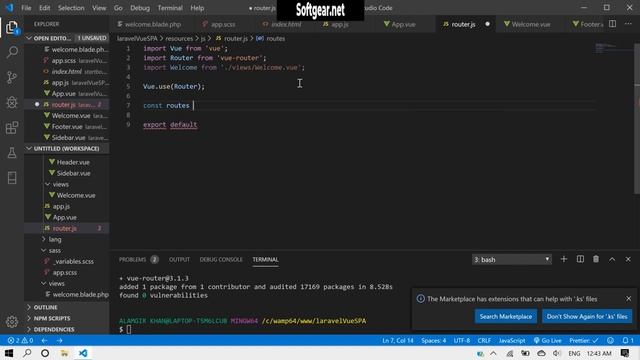The image size is (640, 360).
Task: Click Go Live in status bar
Action: pyautogui.click(x=547, y=340)
